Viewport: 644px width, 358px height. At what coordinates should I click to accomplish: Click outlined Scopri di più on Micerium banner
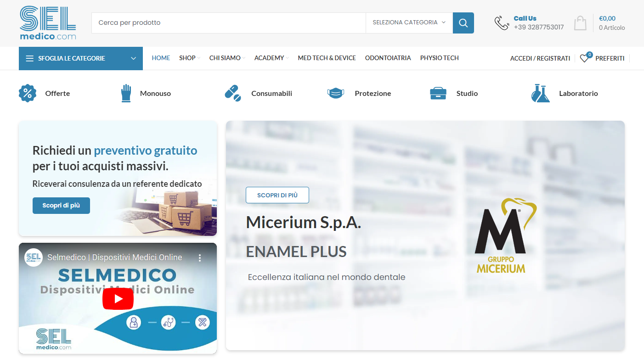(x=277, y=195)
